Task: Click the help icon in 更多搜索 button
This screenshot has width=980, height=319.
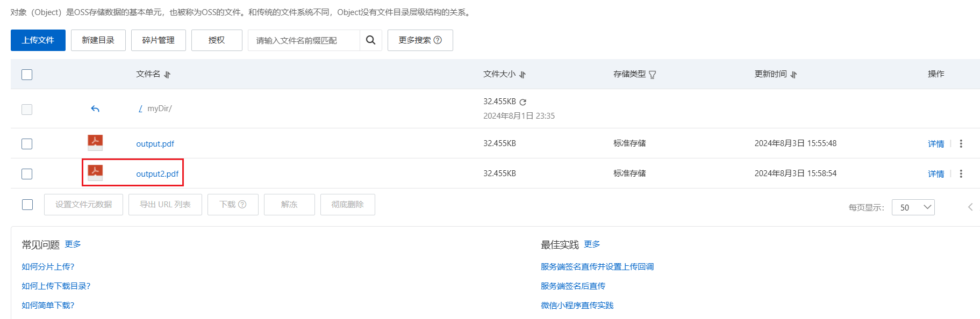Action: tap(438, 40)
